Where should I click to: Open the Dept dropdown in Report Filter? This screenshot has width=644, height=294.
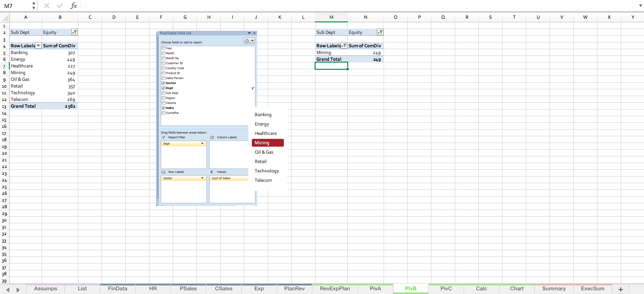point(202,143)
